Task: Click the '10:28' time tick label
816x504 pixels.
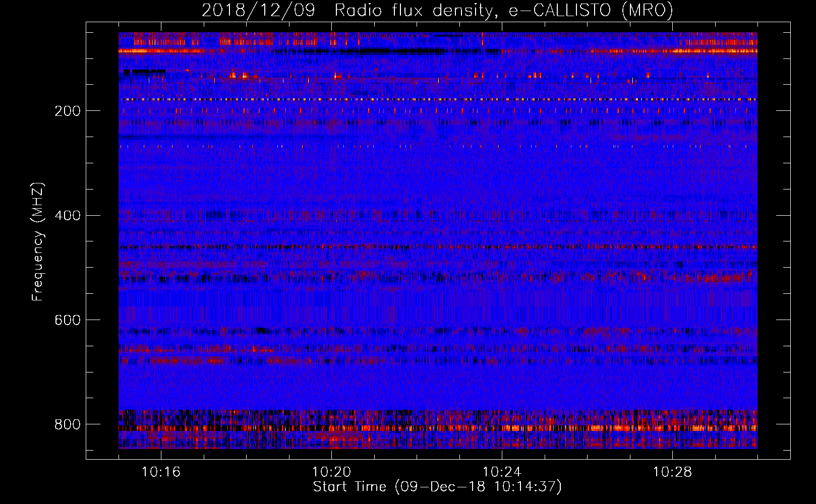Action: [x=673, y=472]
